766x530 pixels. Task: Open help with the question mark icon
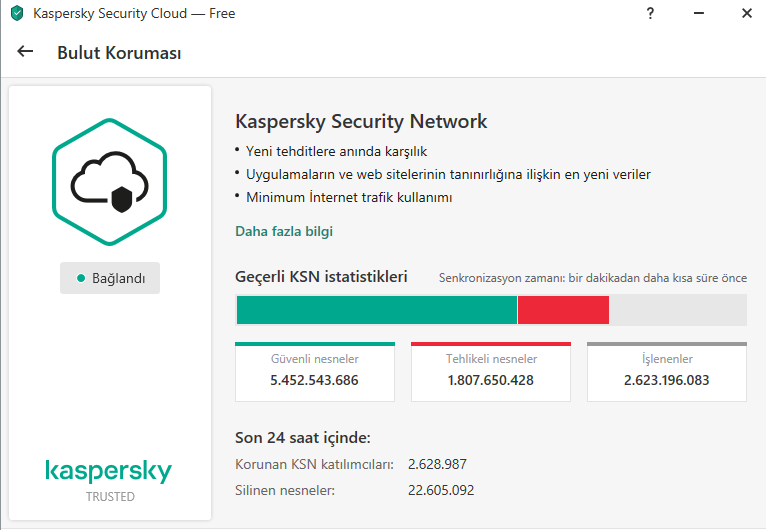pos(650,15)
